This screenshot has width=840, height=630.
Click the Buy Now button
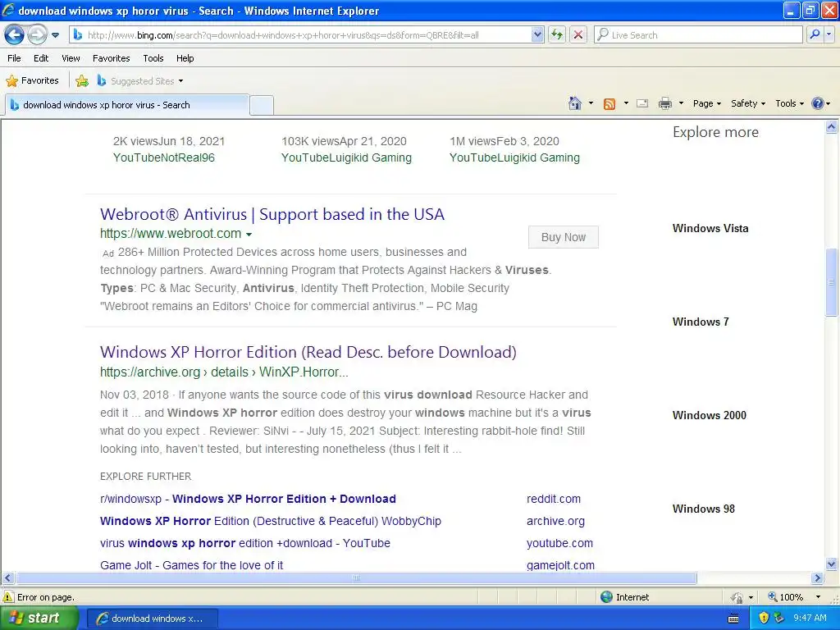click(563, 237)
